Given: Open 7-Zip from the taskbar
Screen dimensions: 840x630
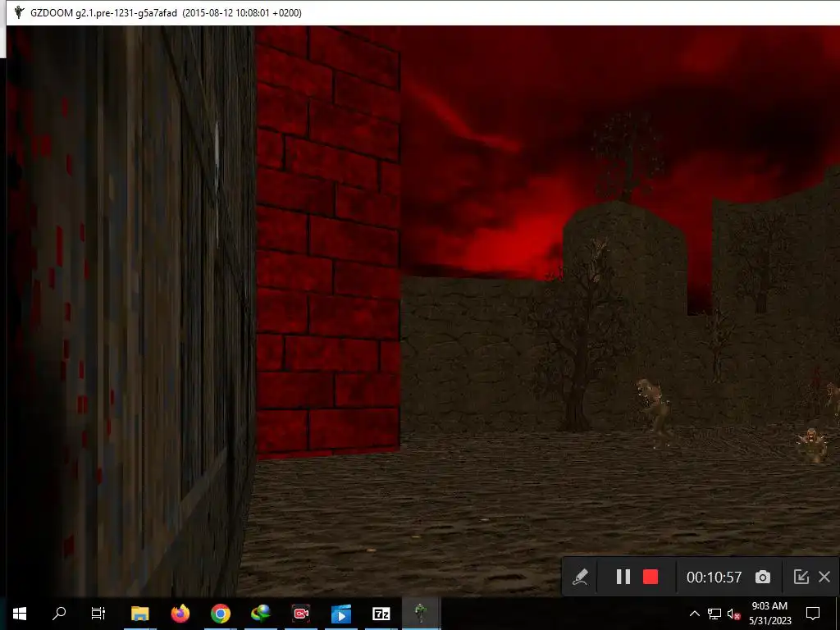Looking at the screenshot, I should point(381,614).
